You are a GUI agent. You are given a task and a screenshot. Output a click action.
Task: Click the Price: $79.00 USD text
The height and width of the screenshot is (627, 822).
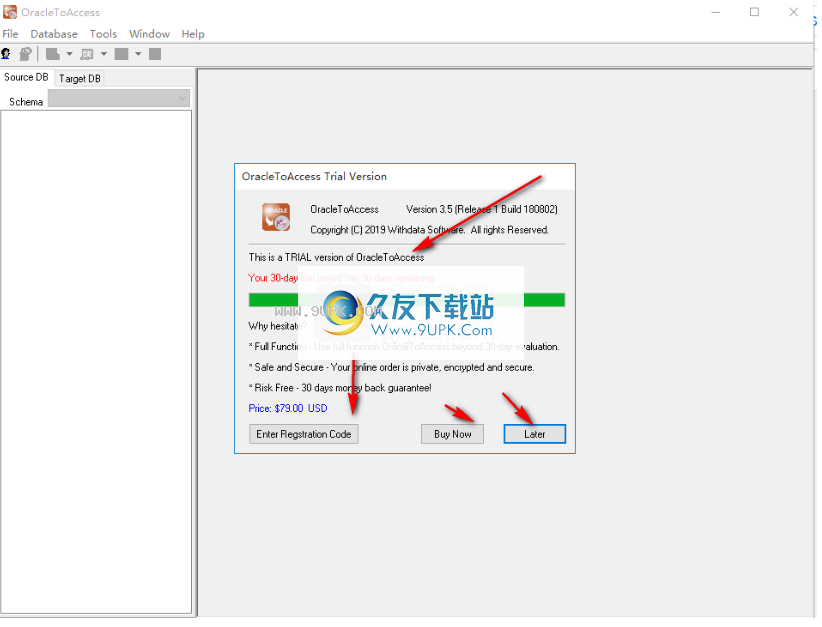pos(288,409)
